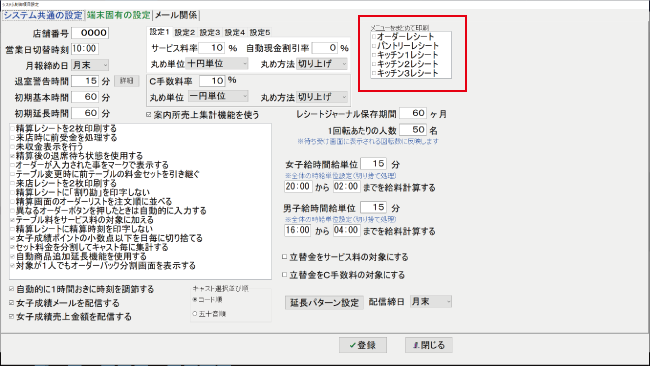The height and width of the screenshot is (366, 650).
Task: Toggle 自動的に1時間おきに時刻を調節する checkbox
Action: coord(12,289)
